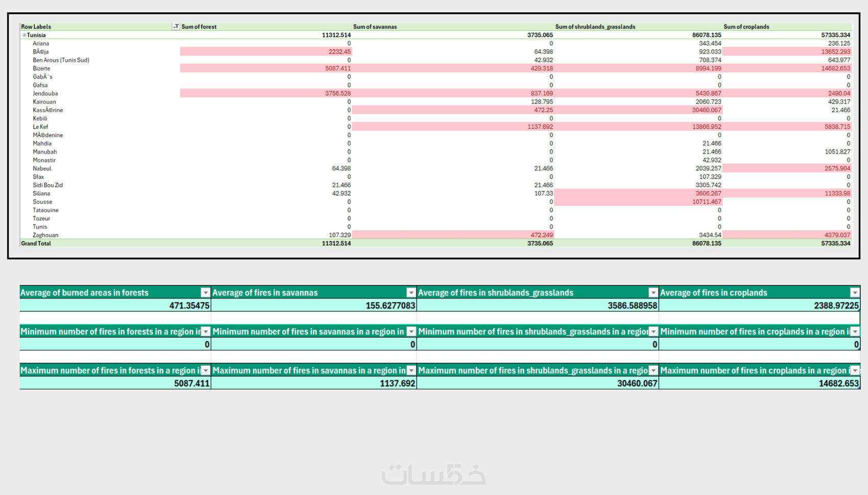
Task: Open filter arrow for Average of fires in croplands
Action: click(855, 292)
